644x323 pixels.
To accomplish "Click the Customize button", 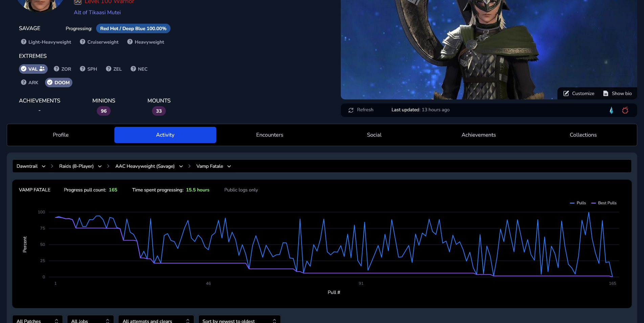I will pos(579,93).
